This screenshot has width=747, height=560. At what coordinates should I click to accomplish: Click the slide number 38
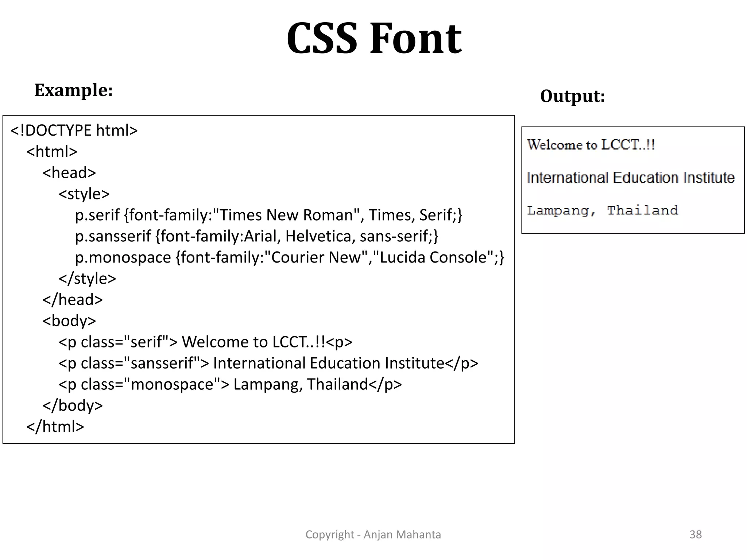tap(696, 534)
